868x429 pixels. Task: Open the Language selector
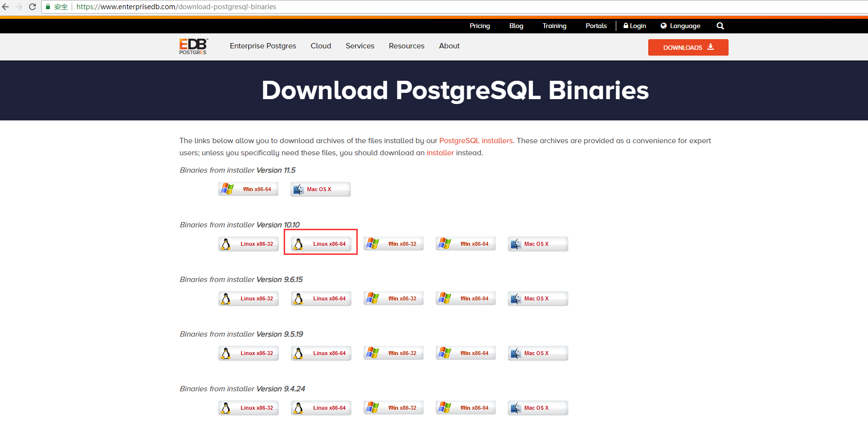[x=681, y=26]
